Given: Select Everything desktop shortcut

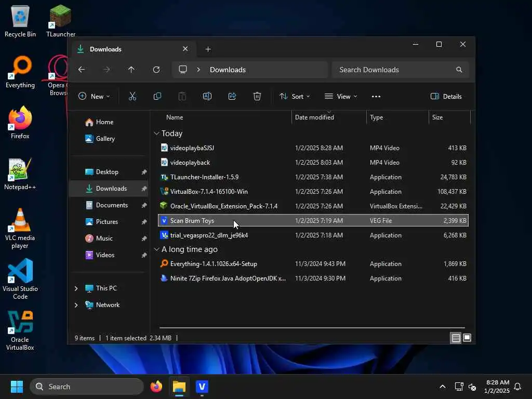Looking at the screenshot, I should [20, 72].
